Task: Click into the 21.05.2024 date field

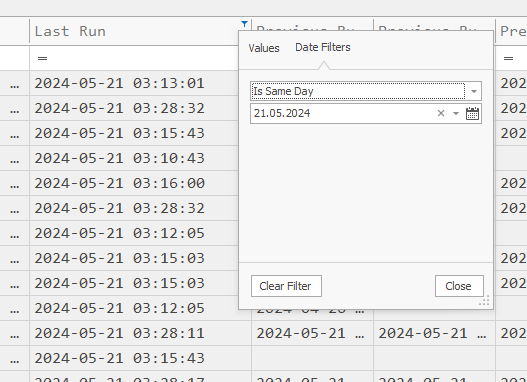Action: 343,113
